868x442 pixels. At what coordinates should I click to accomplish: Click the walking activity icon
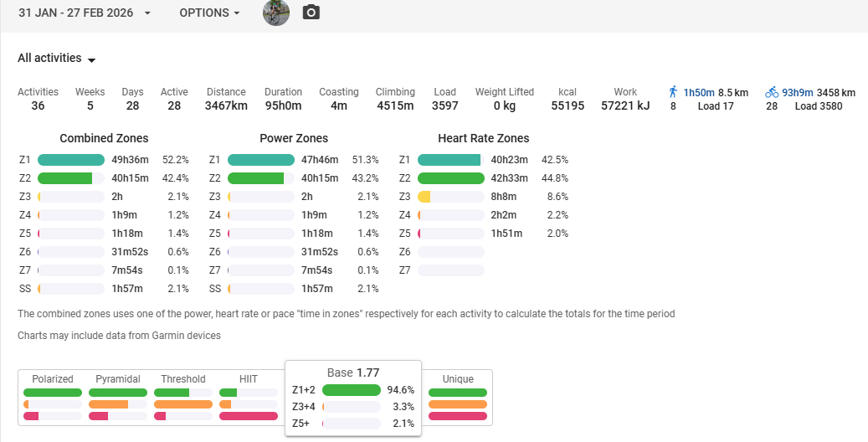673,92
